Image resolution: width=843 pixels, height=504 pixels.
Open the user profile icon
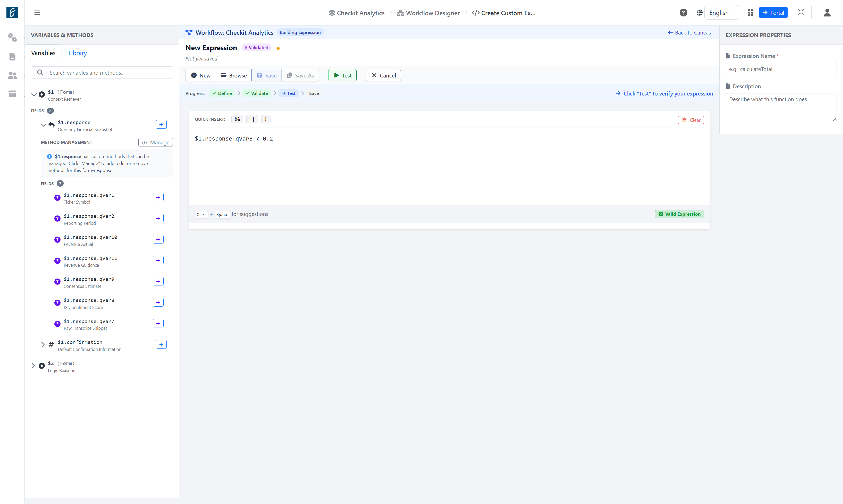pyautogui.click(x=827, y=13)
